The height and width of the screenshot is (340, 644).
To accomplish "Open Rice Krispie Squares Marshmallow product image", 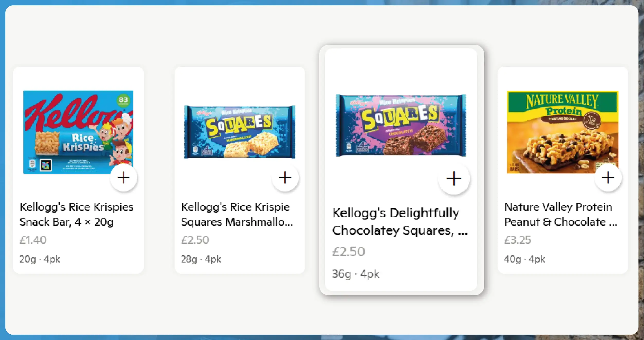I will [240, 132].
